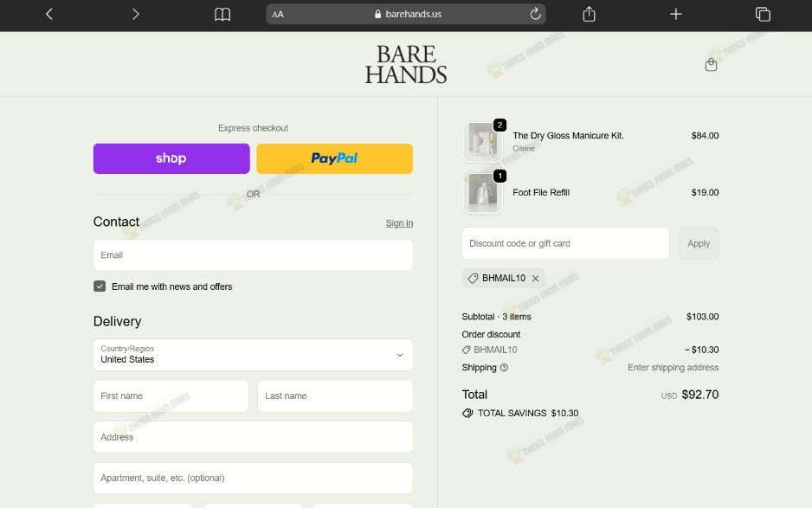
Task: Focus the Discount code or gift card field
Action: pyautogui.click(x=565, y=243)
